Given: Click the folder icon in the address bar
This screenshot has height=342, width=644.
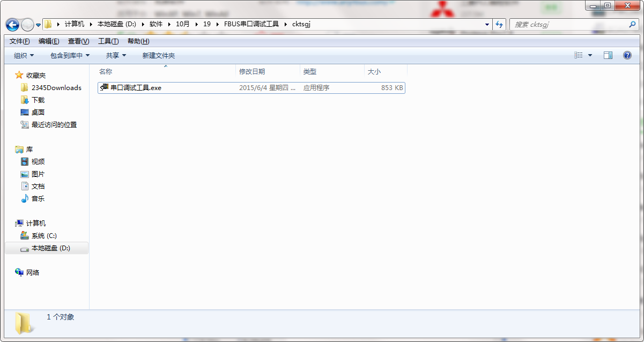Looking at the screenshot, I should [x=48, y=24].
